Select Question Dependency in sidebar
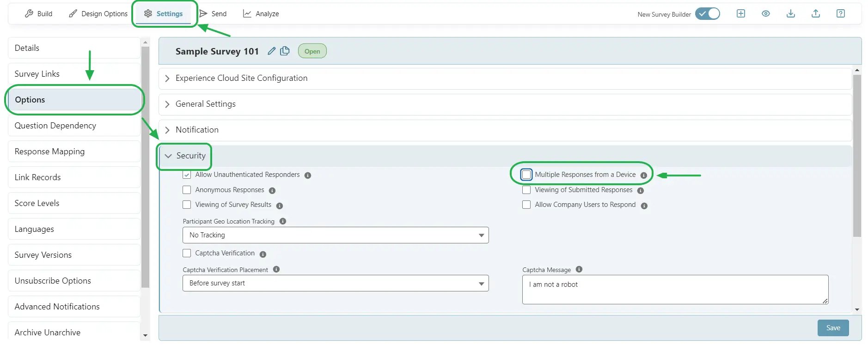This screenshot has width=868, height=345. 74,126
